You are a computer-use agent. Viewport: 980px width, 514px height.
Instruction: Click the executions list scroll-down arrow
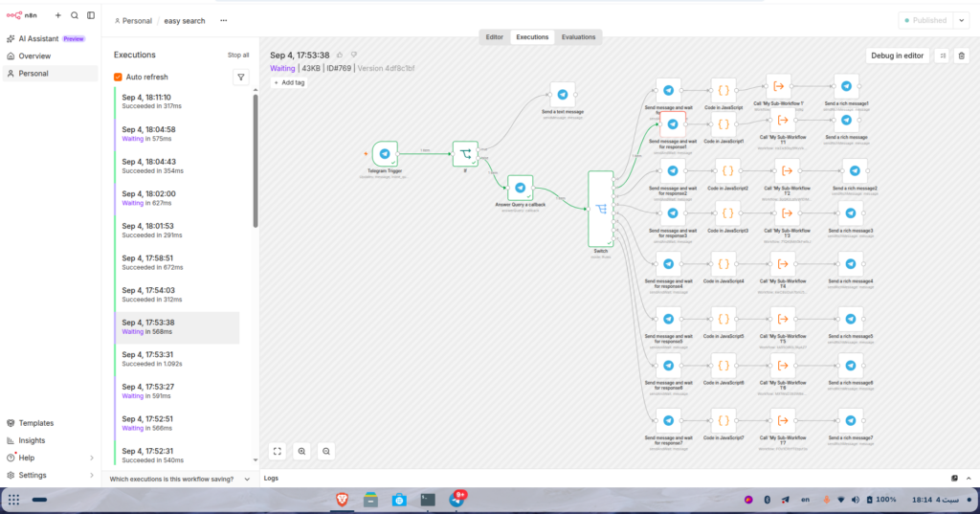(x=255, y=460)
